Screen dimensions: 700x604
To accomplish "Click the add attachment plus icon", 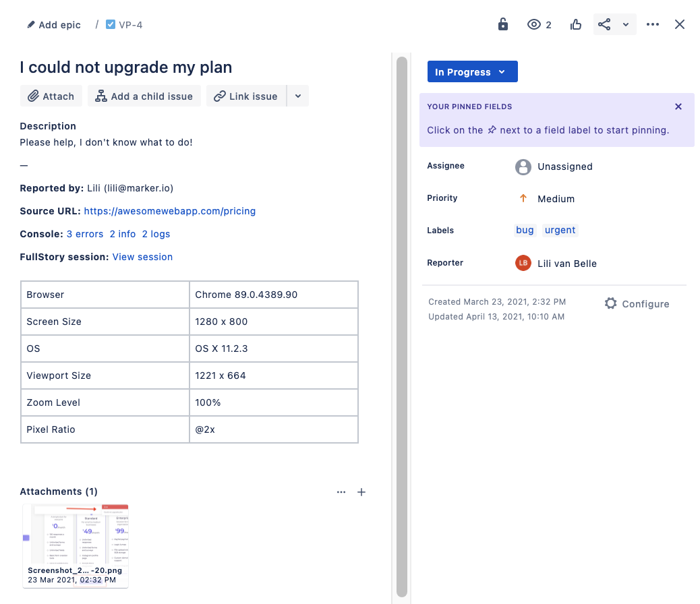I will click(361, 492).
